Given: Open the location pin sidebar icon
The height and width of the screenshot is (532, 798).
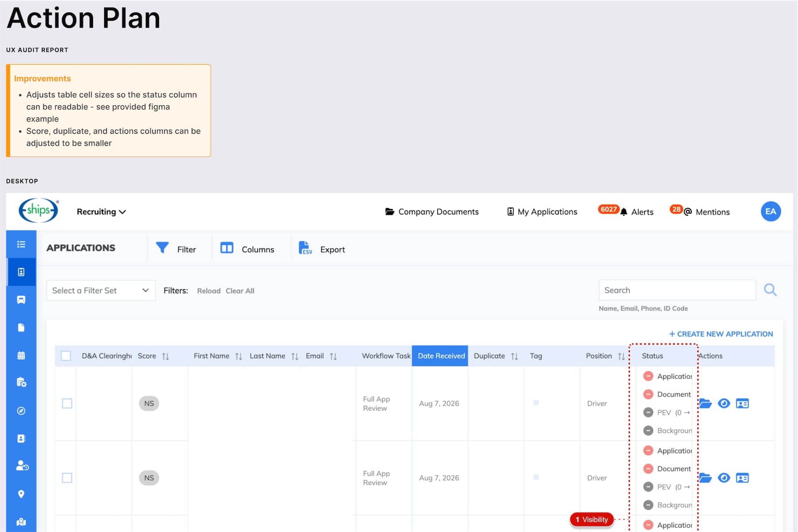Looking at the screenshot, I should click(x=21, y=494).
